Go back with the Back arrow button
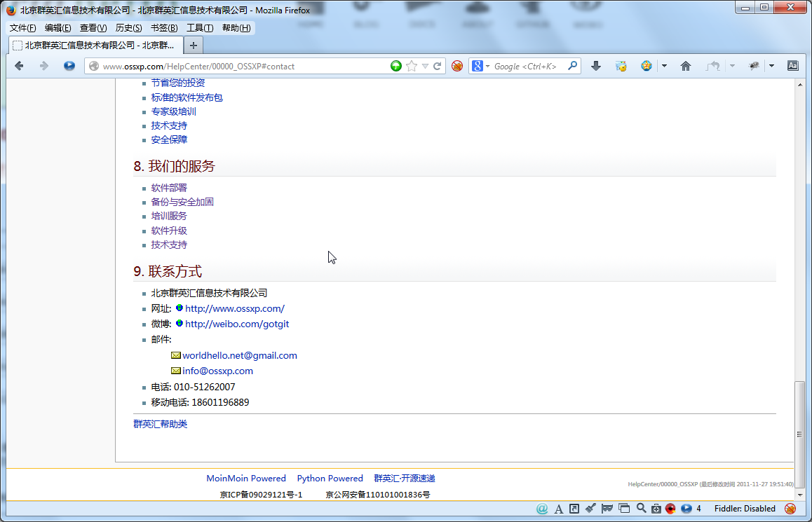The width and height of the screenshot is (812, 522). (x=19, y=66)
